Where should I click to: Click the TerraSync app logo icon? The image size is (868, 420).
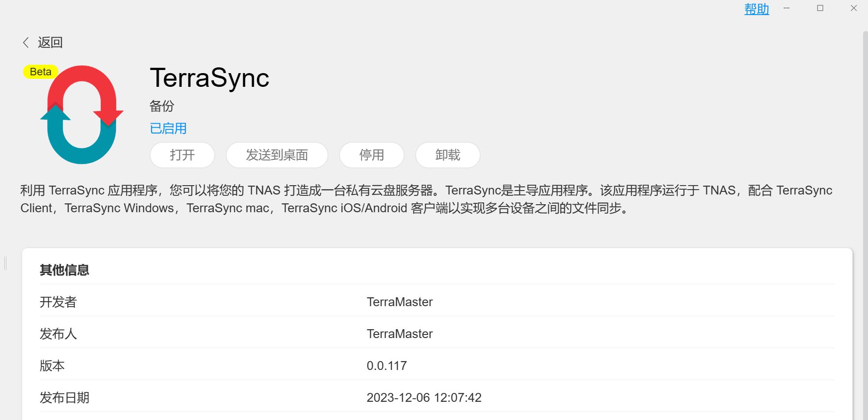point(82,115)
